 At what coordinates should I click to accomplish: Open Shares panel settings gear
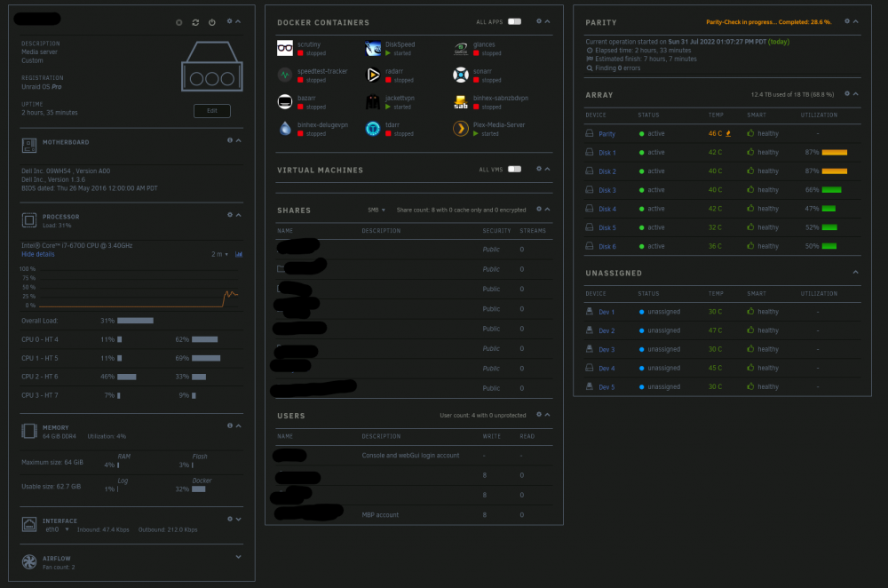pyautogui.click(x=539, y=209)
